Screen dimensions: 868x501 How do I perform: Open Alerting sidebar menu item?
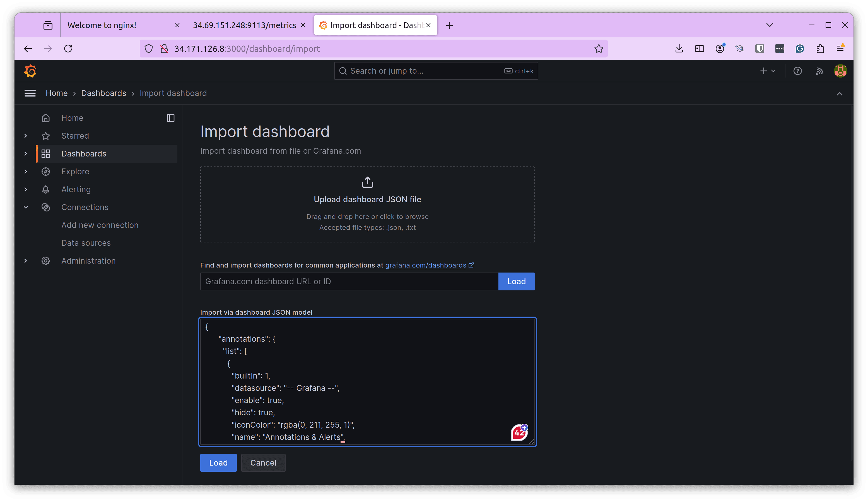point(76,190)
